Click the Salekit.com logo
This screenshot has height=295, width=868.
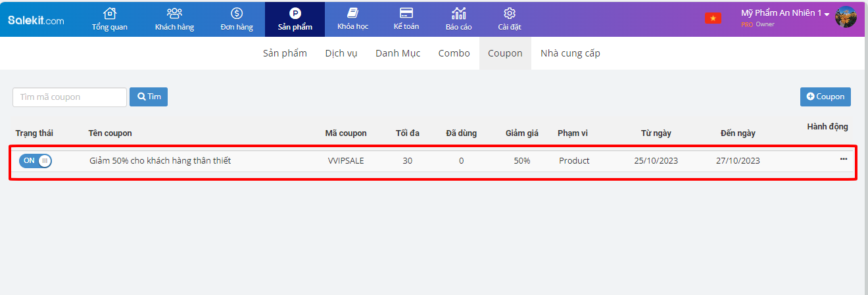tap(36, 20)
